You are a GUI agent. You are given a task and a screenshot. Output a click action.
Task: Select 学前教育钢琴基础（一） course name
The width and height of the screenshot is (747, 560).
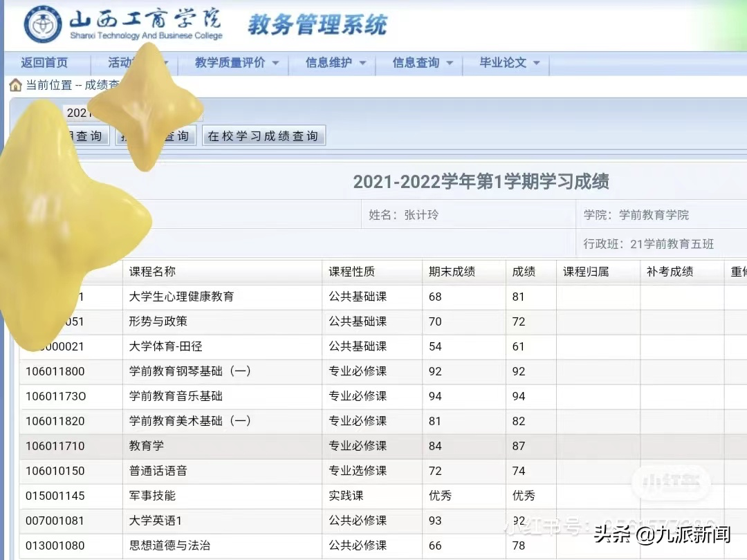coord(190,371)
